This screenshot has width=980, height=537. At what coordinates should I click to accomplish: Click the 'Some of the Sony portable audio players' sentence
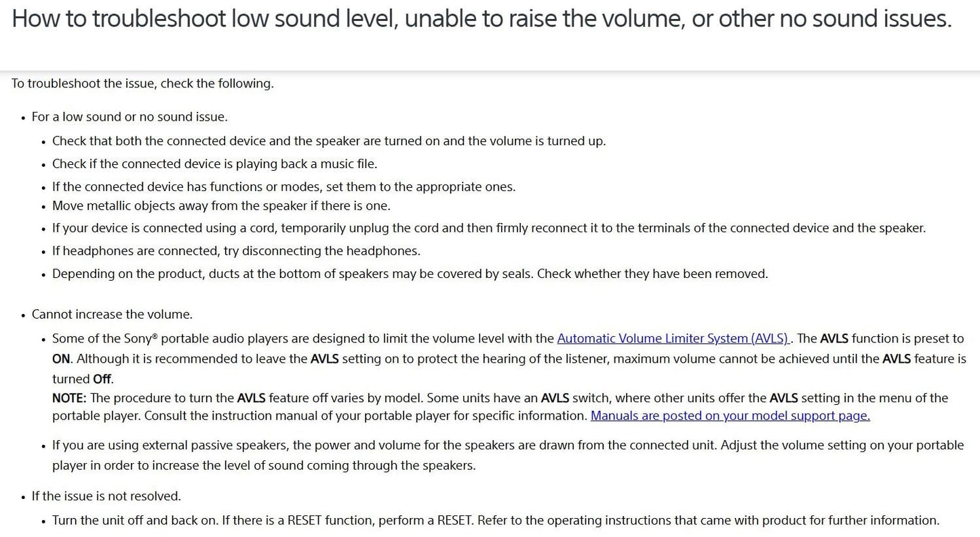(509, 359)
